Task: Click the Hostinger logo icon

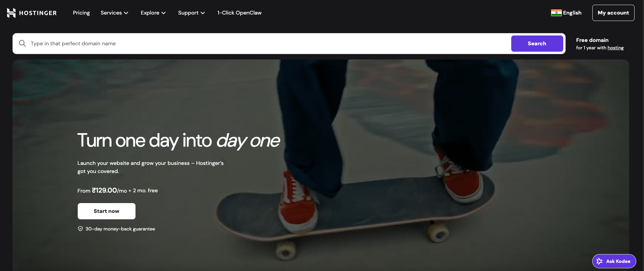Action: click(11, 13)
